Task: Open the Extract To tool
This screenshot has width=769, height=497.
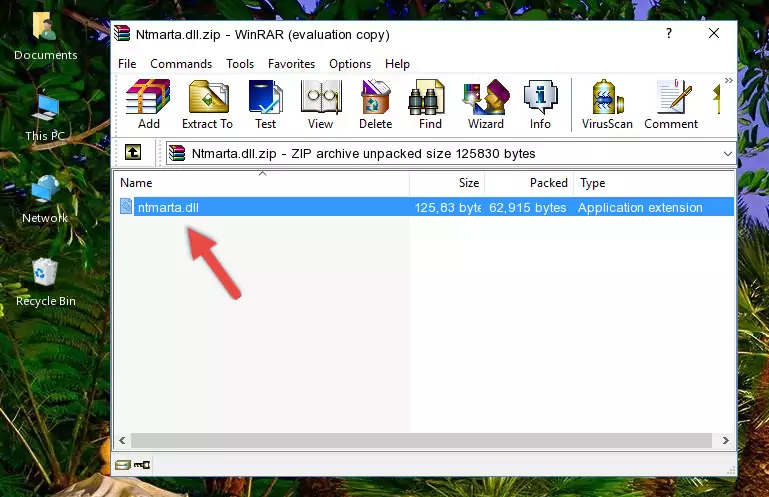Action: 207,104
